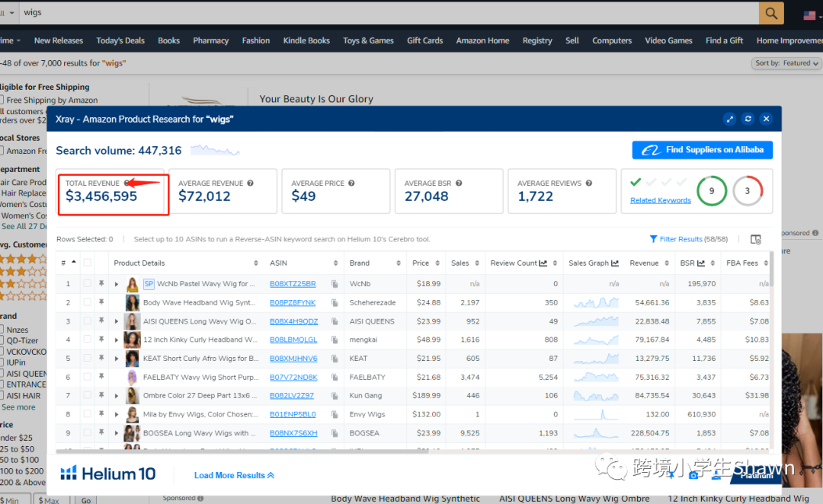Viewport: 823px width, 504px height.
Task: Open the column settings icon beside Filter Results
Action: tap(755, 239)
